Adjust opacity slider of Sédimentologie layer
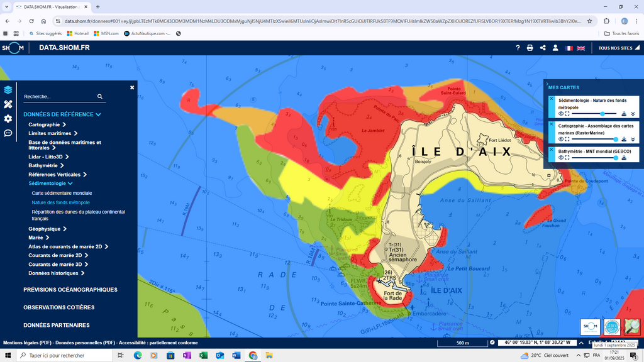Screen dimensions: 644x362 [594, 114]
